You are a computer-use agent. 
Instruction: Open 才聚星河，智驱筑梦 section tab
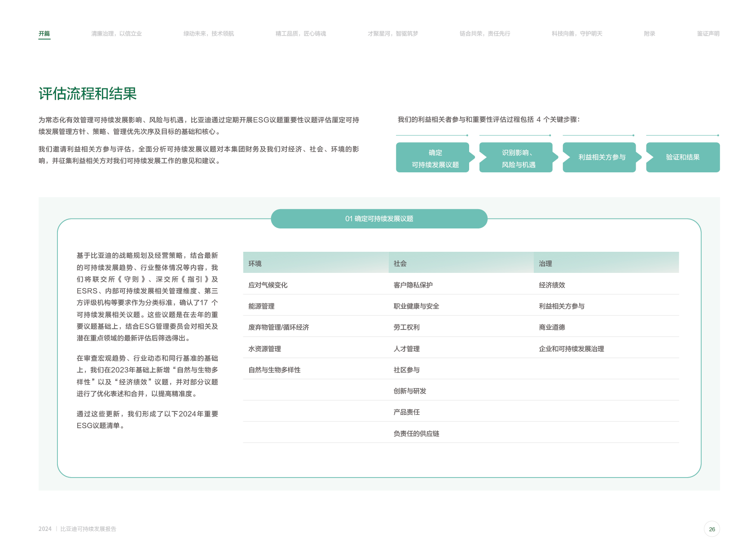[392, 34]
